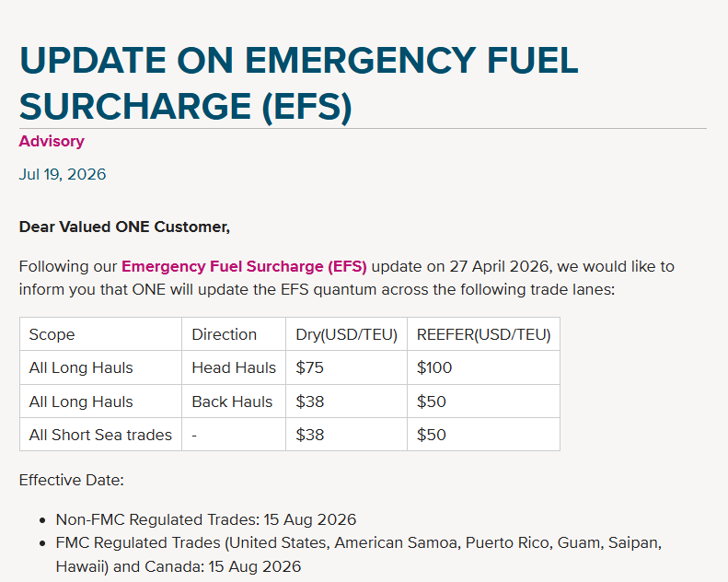
Task: Click the $75 dry rate cell
Action: 346,367
